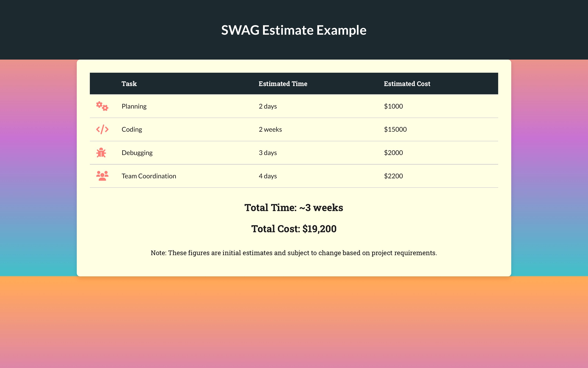Click the $15000 cost cell
Image resolution: width=588 pixels, height=368 pixels.
tap(395, 130)
